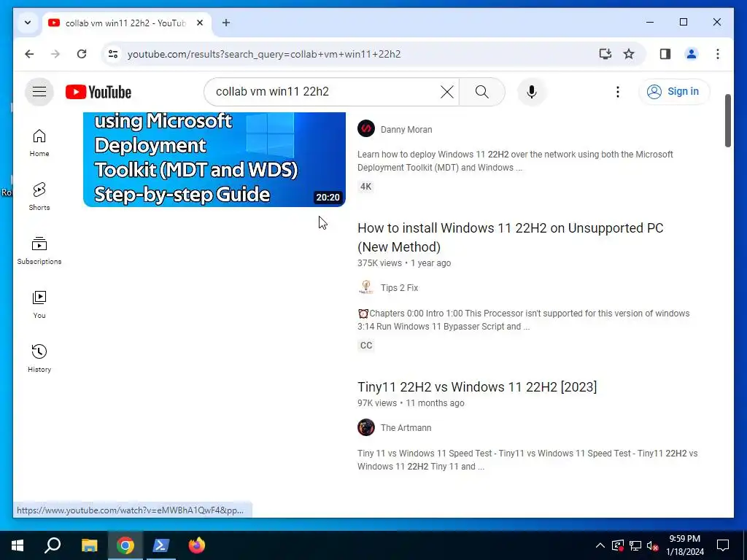This screenshot has height=560, width=747.
Task: Click the Danny Moran channel name
Action: pos(406,130)
